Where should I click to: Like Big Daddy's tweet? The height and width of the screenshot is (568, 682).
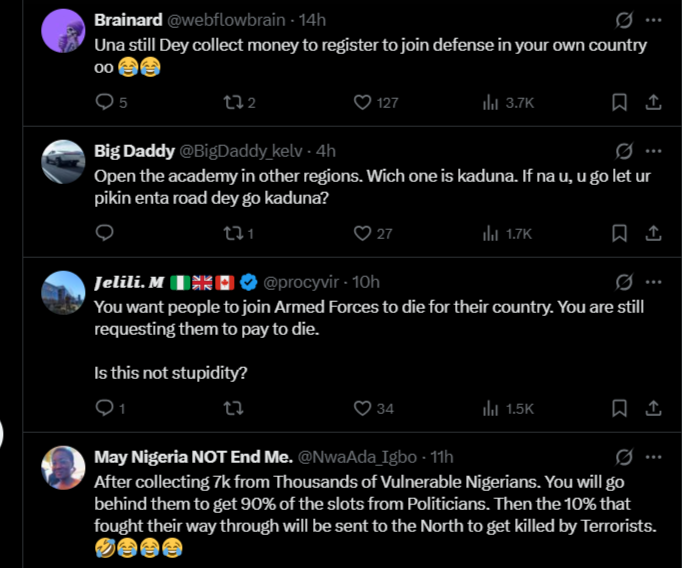364,233
